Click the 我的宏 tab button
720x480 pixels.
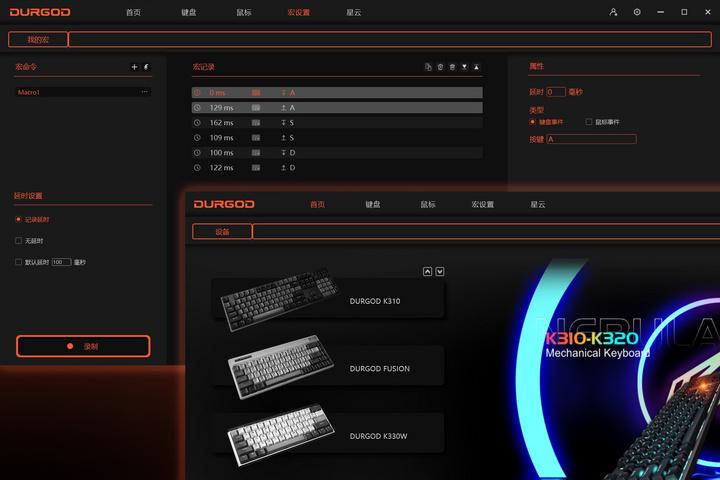point(38,40)
